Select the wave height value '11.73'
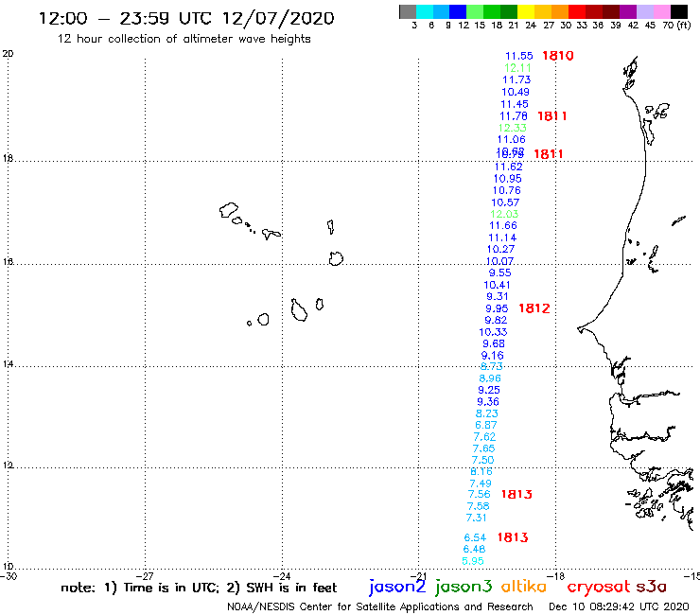The width and height of the screenshot is (700, 615). click(516, 79)
